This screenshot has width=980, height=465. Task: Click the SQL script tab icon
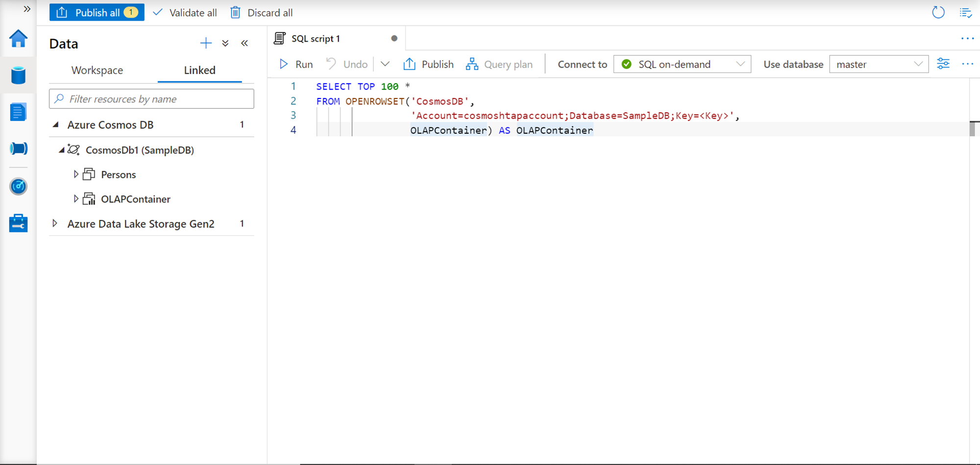tap(280, 38)
